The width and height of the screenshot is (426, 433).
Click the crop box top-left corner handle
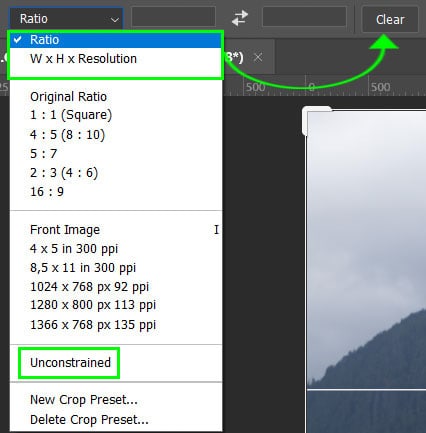317,121
